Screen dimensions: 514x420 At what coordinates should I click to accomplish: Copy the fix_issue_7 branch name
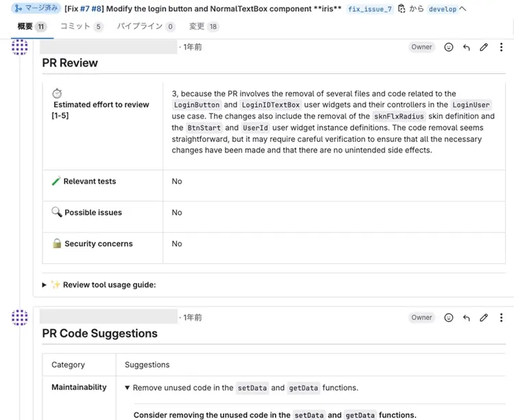[x=402, y=9]
